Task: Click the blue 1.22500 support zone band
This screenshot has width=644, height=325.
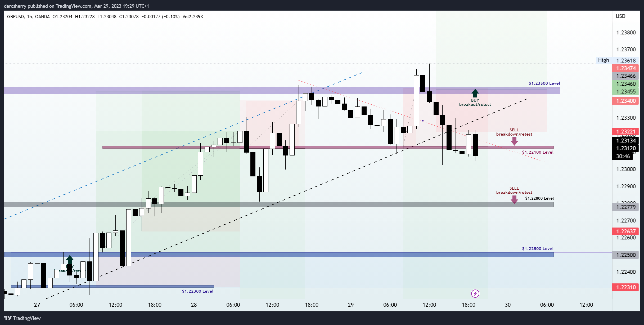Action: (x=279, y=255)
